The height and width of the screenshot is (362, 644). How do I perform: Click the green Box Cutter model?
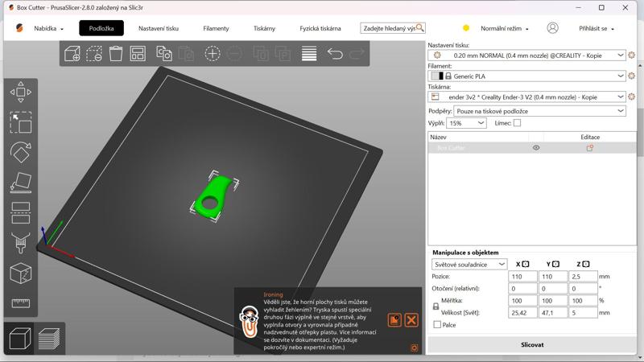[213, 197]
